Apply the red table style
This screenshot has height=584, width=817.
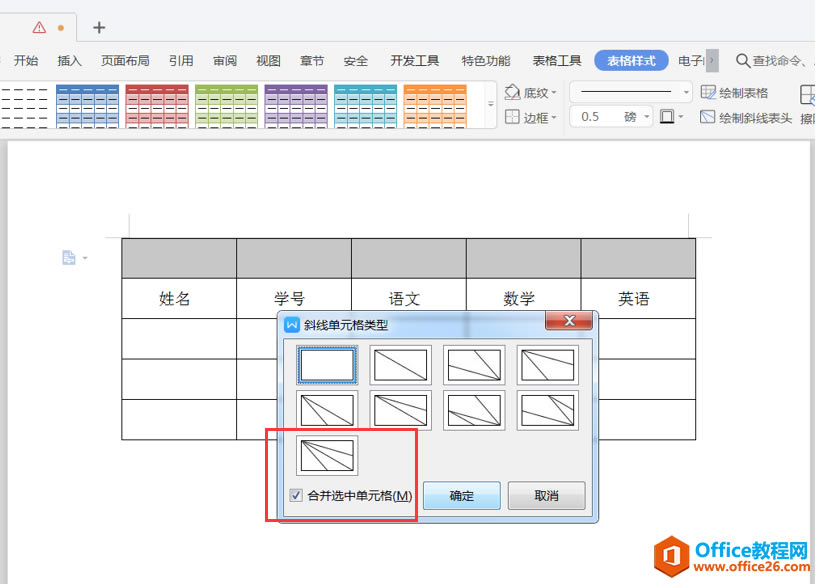pyautogui.click(x=157, y=106)
